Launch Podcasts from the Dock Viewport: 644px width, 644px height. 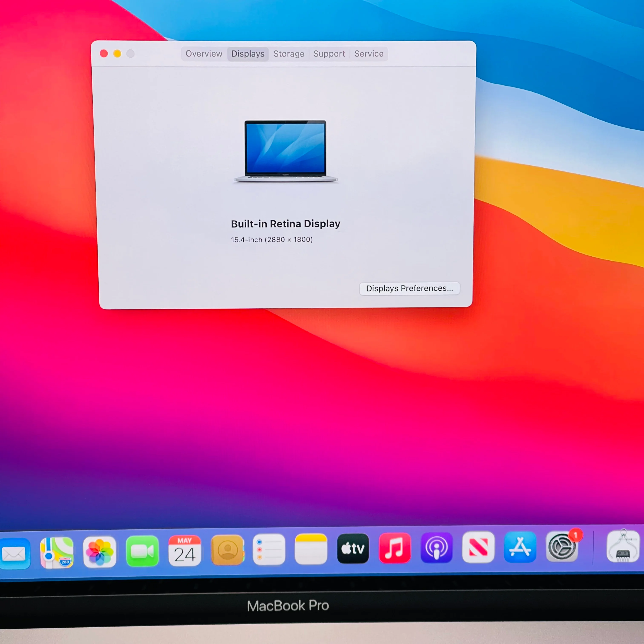436,547
